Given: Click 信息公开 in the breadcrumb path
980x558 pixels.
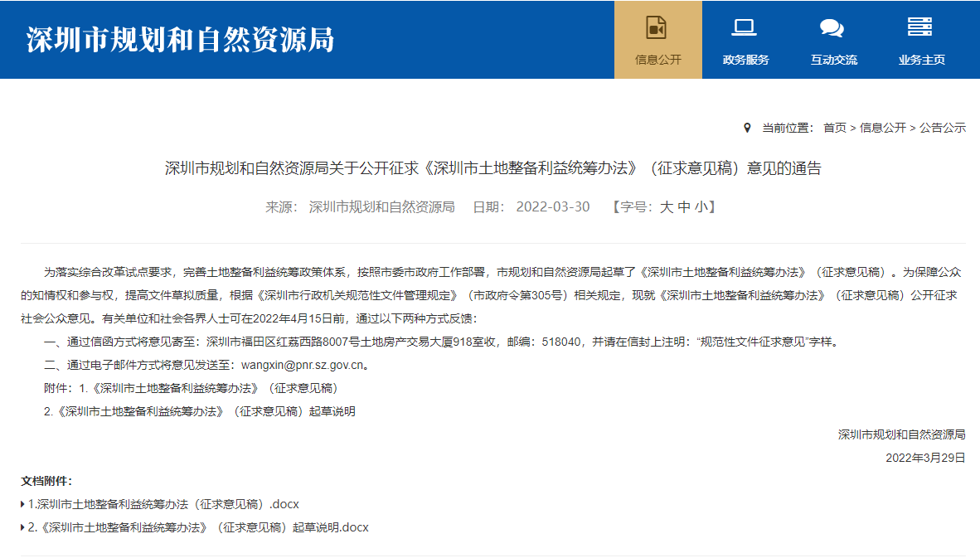Looking at the screenshot, I should [x=882, y=128].
